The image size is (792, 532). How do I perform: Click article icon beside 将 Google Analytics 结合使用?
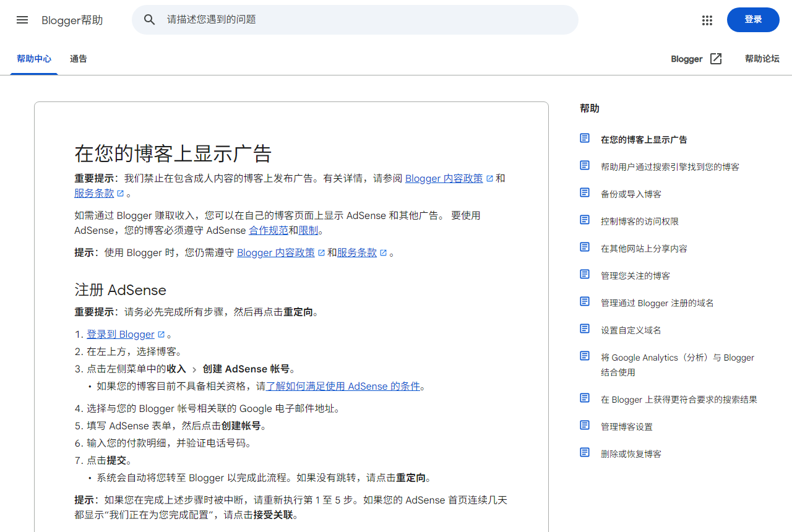pyautogui.click(x=585, y=356)
